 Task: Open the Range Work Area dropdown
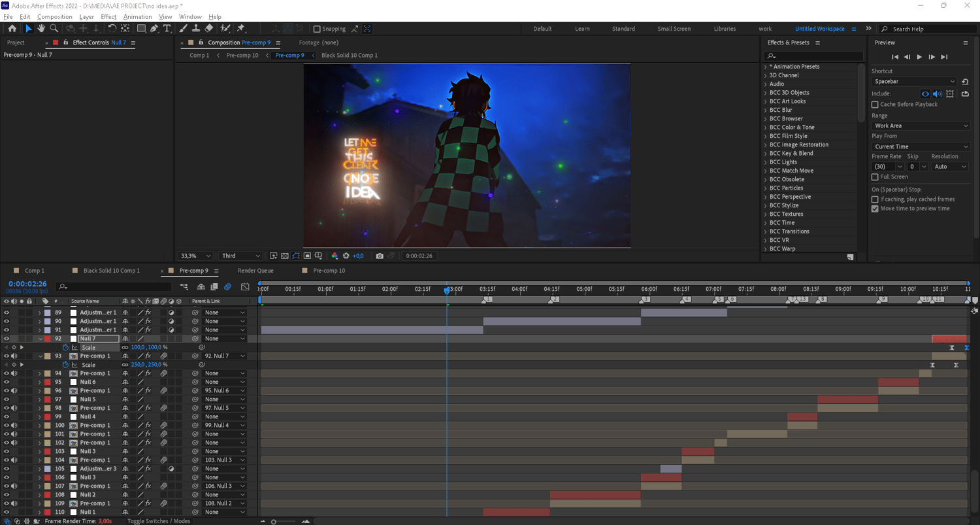tap(921, 126)
